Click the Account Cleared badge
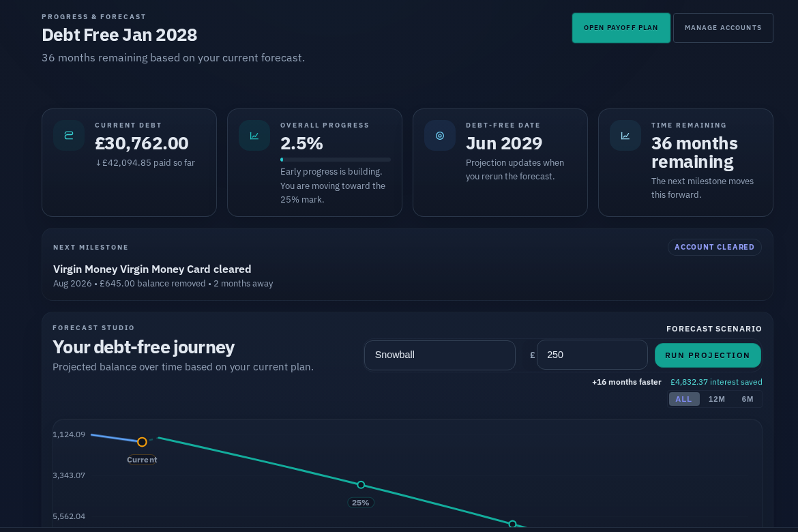The width and height of the screenshot is (798, 532). coord(715,247)
